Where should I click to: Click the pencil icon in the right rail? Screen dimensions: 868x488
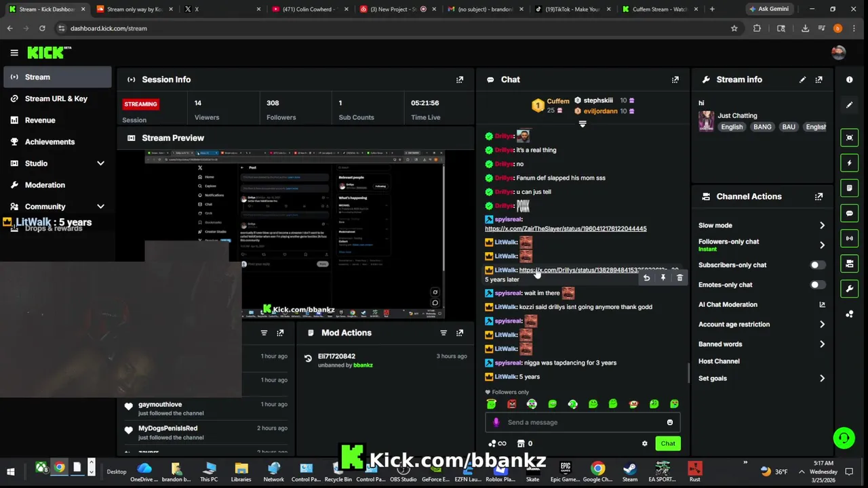pyautogui.click(x=849, y=105)
